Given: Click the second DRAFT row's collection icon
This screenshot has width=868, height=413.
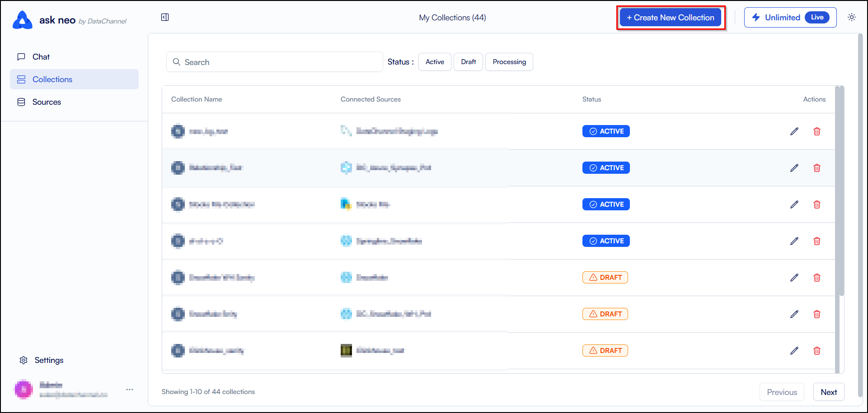Looking at the screenshot, I should coord(178,314).
